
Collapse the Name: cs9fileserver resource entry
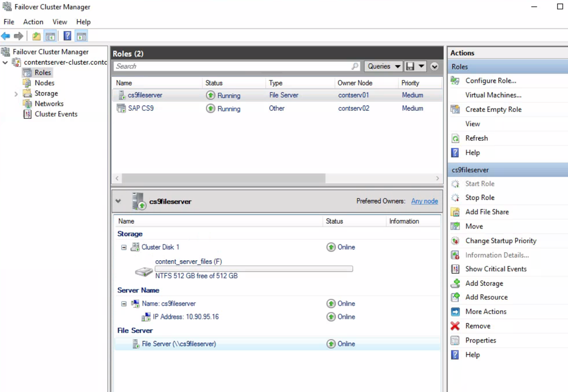coord(123,304)
